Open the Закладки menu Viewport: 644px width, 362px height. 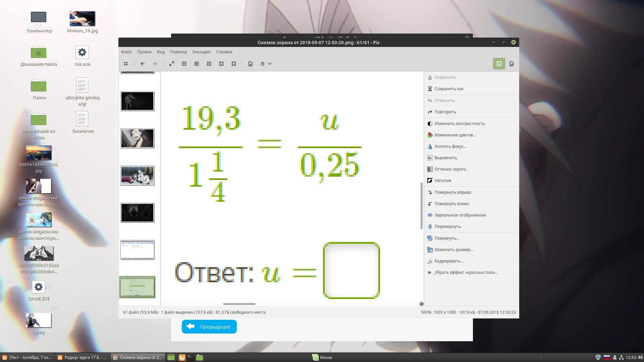(x=201, y=52)
